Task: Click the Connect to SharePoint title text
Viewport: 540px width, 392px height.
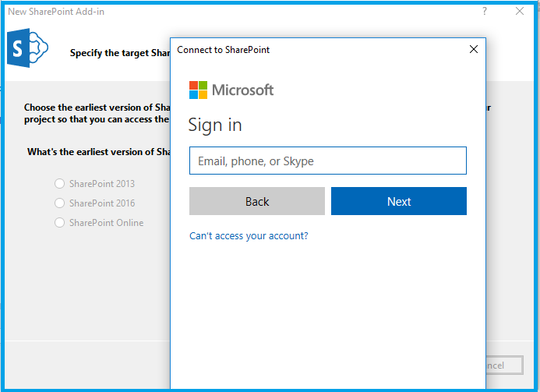Action: click(x=223, y=50)
